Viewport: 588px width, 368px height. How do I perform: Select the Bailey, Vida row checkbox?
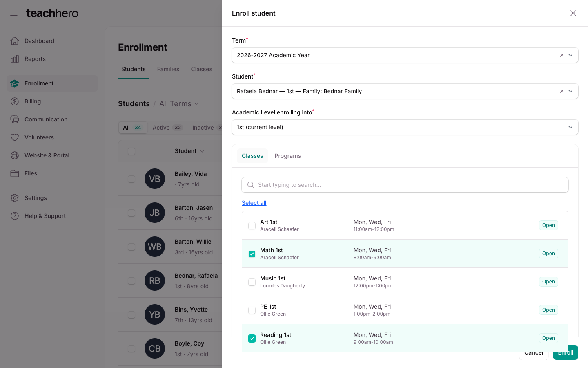[131, 179]
